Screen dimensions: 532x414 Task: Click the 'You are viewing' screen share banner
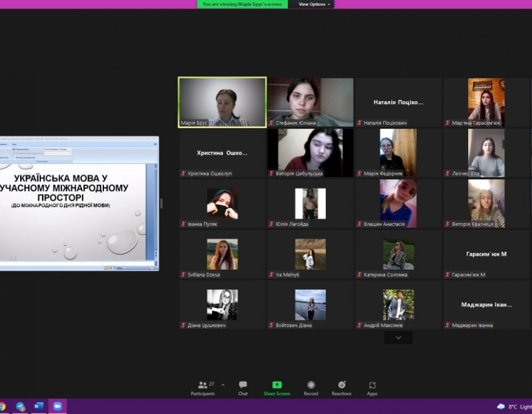point(242,4)
